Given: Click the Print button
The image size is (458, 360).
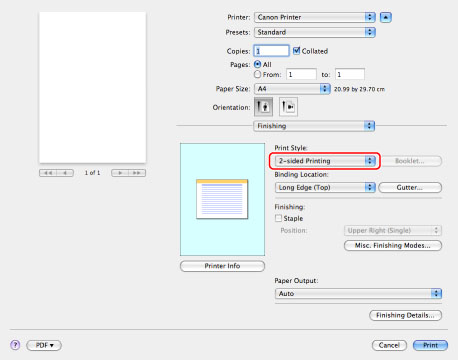Looking at the screenshot, I should (430, 345).
